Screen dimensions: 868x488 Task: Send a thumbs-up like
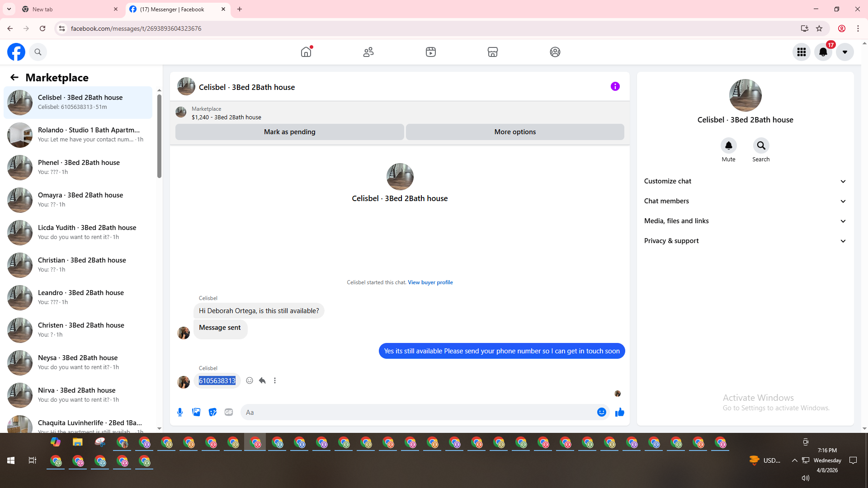(619, 412)
